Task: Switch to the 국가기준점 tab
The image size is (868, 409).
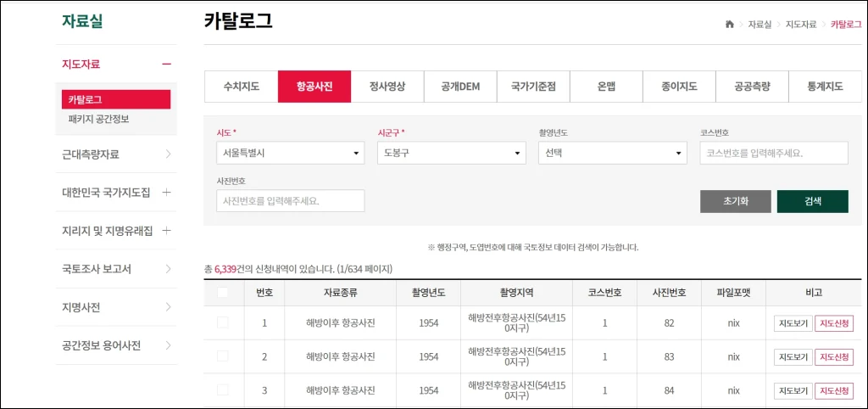Action: point(533,87)
